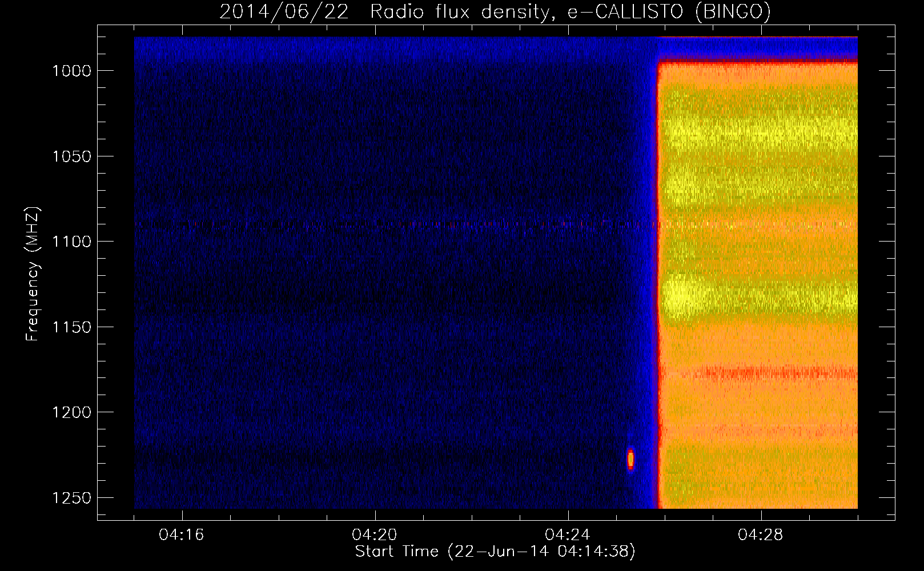Viewport: 924px width, 571px height.
Task: Select the 1150 frequency tick label
Action: click(71, 327)
